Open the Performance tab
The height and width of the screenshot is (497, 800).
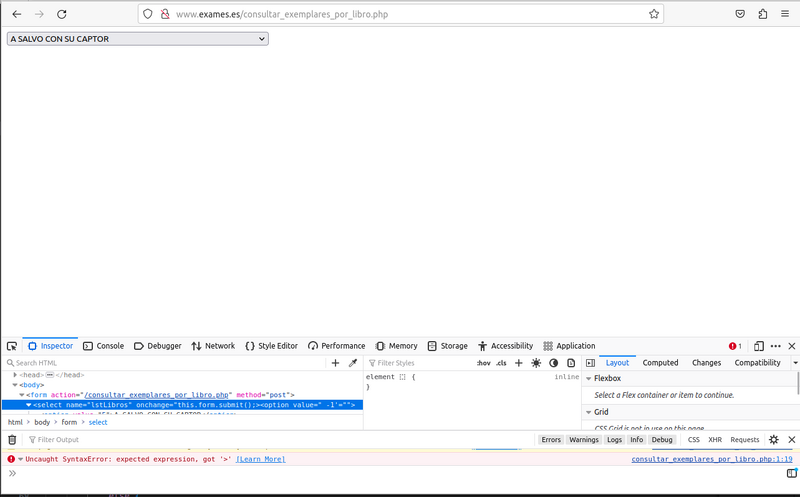click(x=337, y=346)
